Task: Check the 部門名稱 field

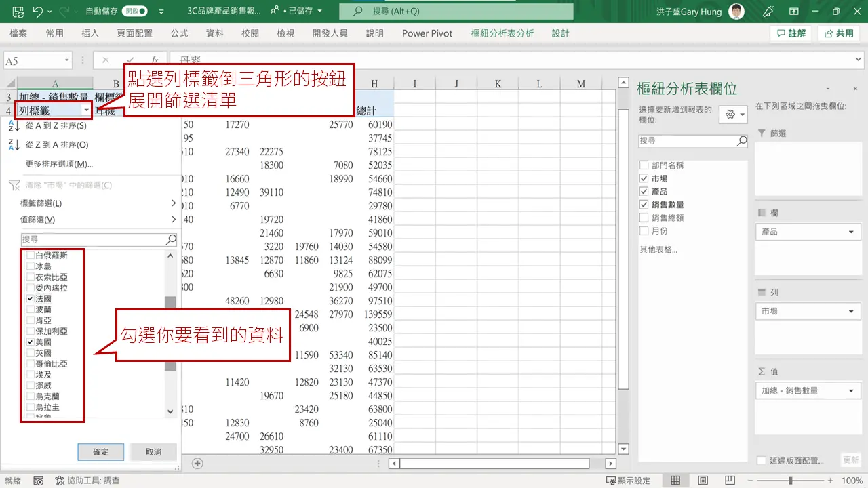Action: click(644, 165)
